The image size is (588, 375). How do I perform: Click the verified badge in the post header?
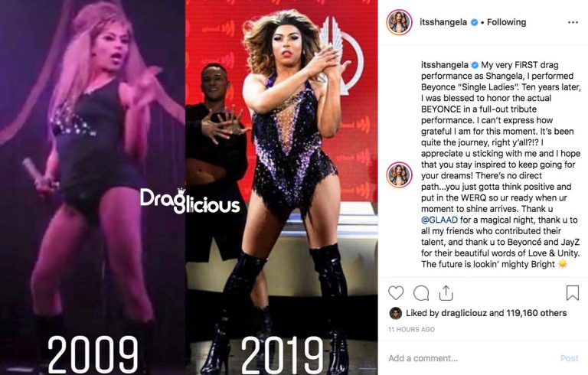474,22
